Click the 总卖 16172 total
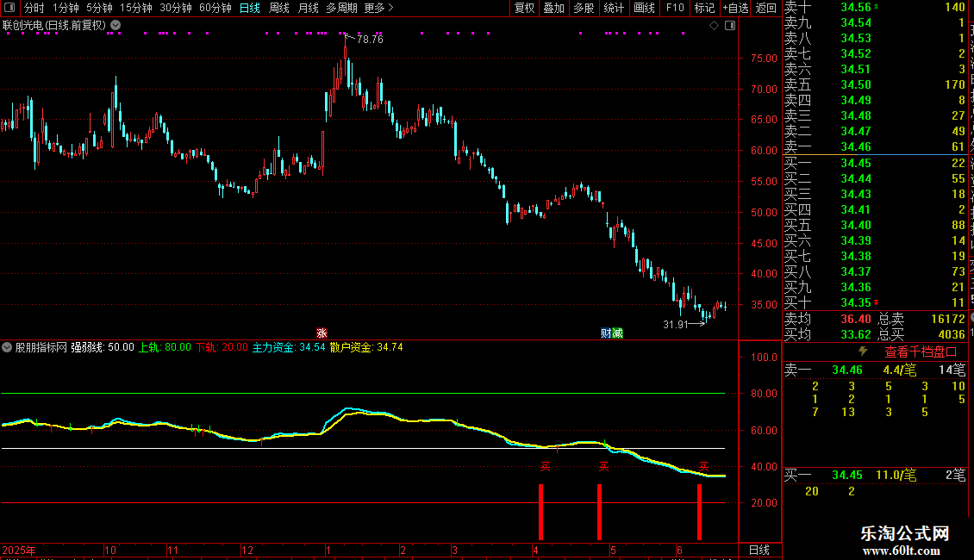Viewport: 974px width, 560px height. tap(947, 319)
